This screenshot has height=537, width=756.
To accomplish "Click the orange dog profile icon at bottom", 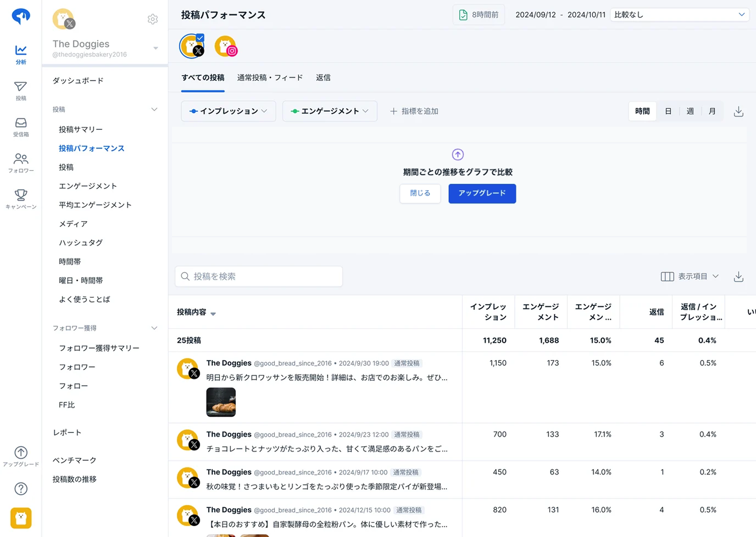I will tap(21, 518).
